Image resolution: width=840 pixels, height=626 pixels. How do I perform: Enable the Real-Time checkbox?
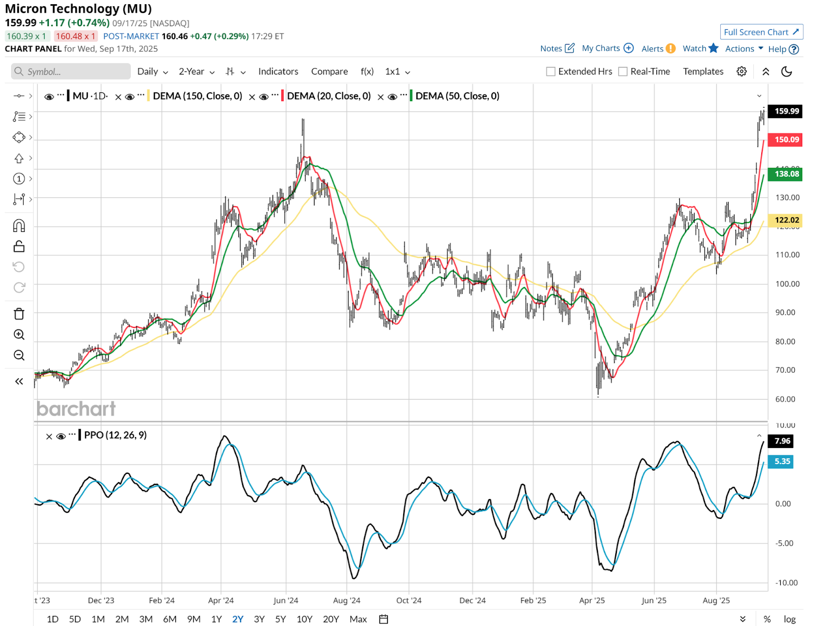[623, 71]
